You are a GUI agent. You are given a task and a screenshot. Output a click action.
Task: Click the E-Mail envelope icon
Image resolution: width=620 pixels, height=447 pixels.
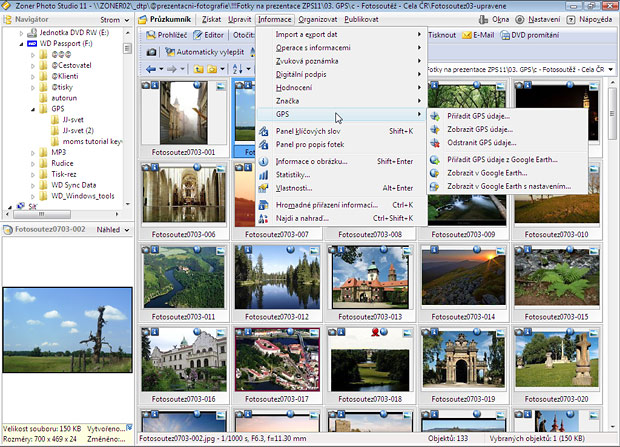coord(468,35)
